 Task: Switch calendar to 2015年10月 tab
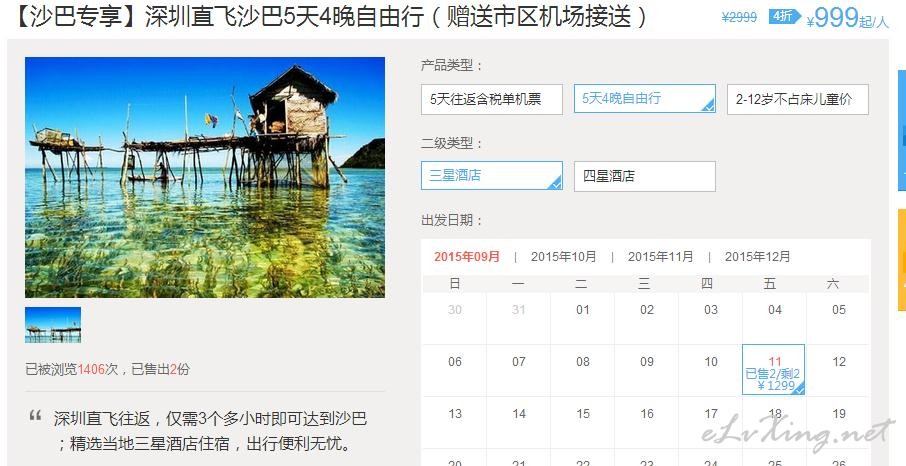coord(563,257)
